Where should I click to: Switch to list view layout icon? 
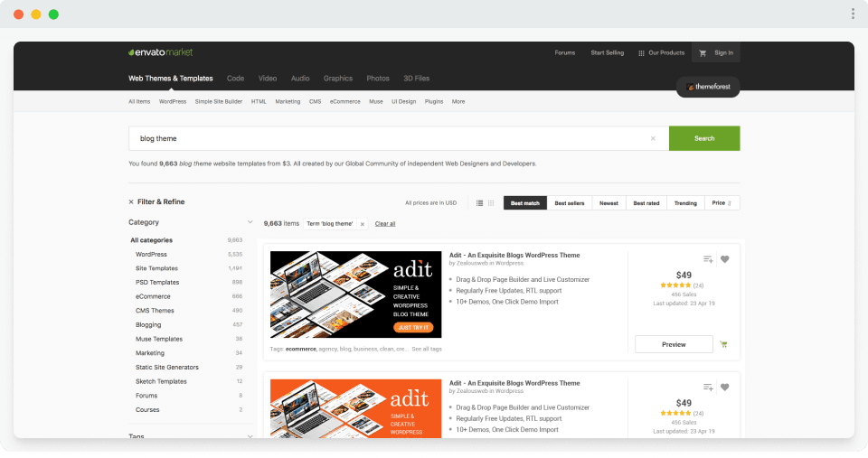click(x=479, y=203)
